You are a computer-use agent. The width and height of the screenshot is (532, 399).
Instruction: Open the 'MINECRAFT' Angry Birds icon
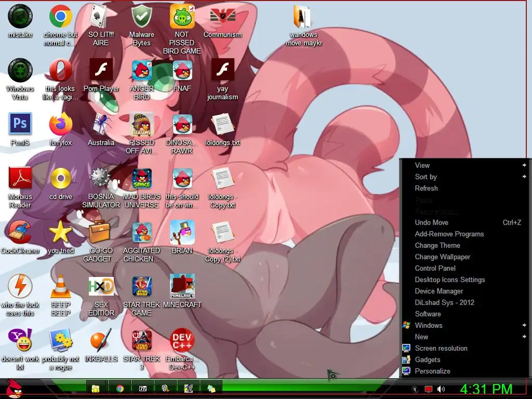[182, 291]
